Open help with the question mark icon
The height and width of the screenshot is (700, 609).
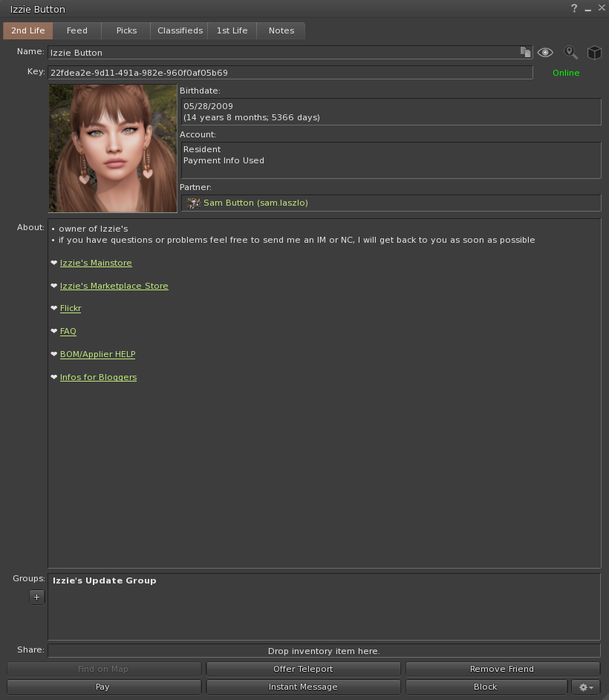coord(574,8)
